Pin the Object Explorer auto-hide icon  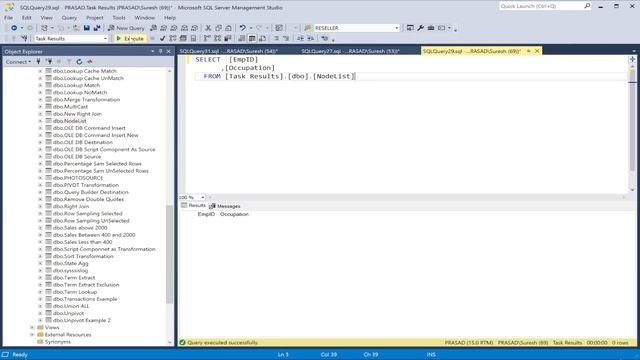coord(160,51)
